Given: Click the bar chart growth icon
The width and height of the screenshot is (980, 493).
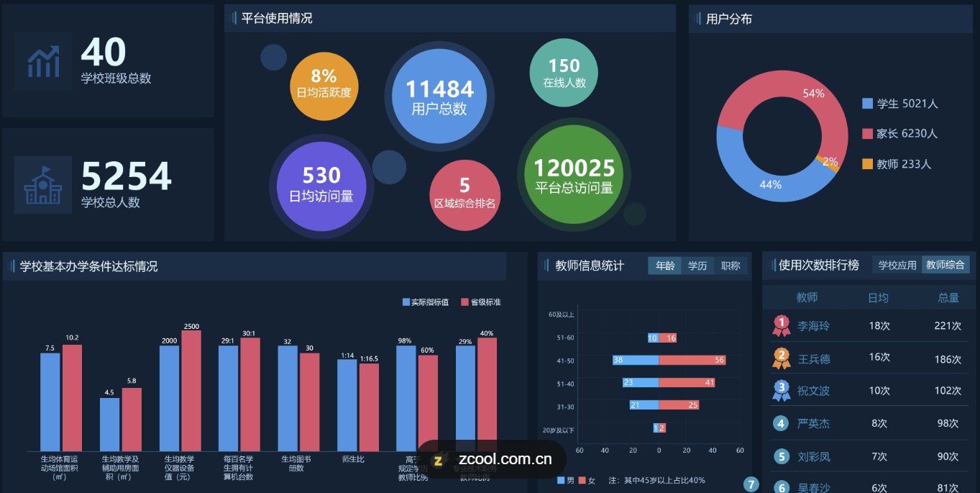Looking at the screenshot, I should coord(43,61).
